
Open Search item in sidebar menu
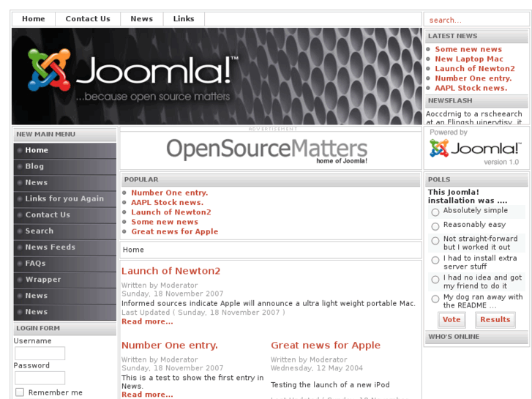point(65,231)
